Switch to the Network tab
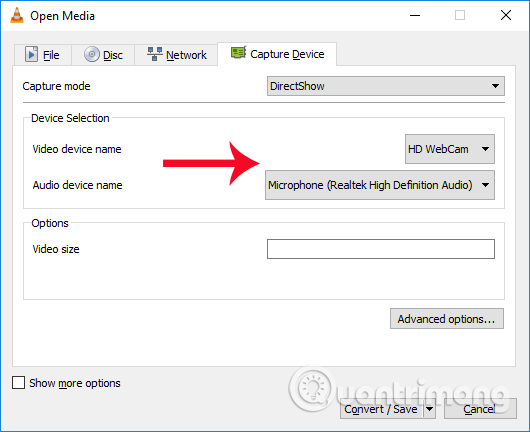Image resolution: width=530 pixels, height=432 pixels. [x=176, y=54]
